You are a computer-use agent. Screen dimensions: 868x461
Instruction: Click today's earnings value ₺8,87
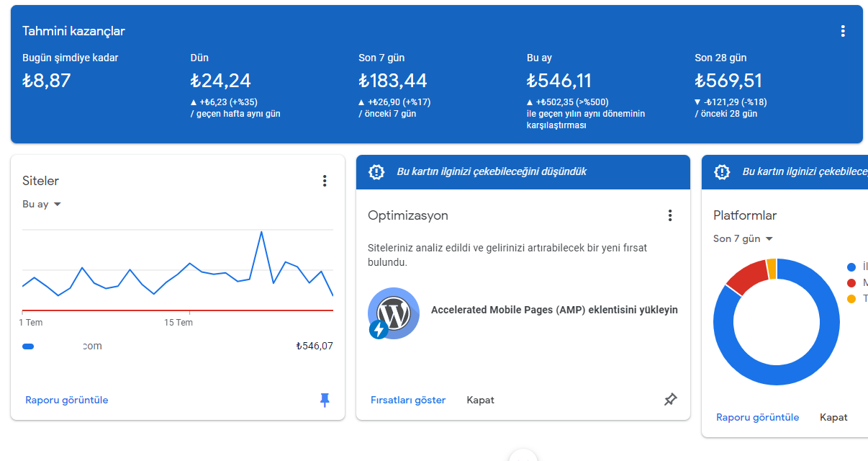(x=47, y=81)
